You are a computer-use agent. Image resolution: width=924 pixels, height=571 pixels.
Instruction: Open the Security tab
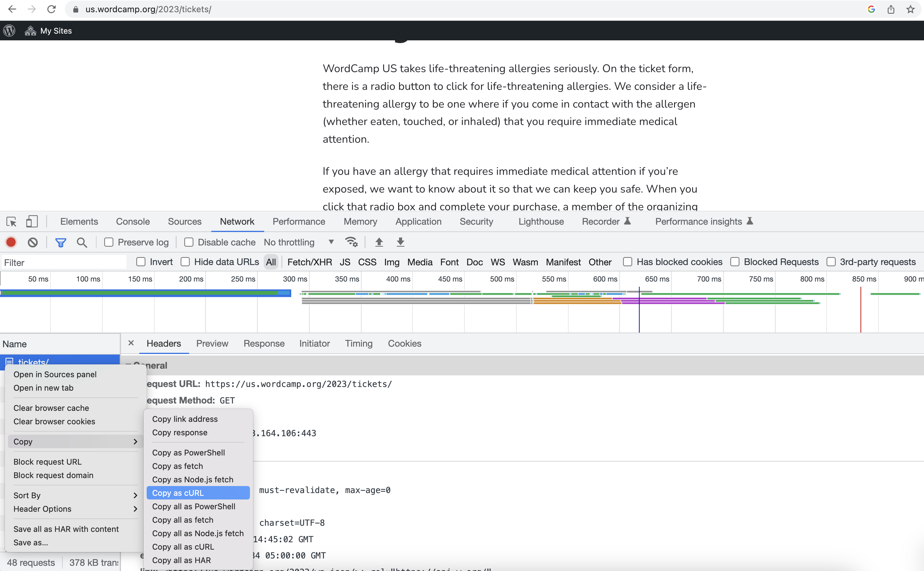(x=476, y=221)
